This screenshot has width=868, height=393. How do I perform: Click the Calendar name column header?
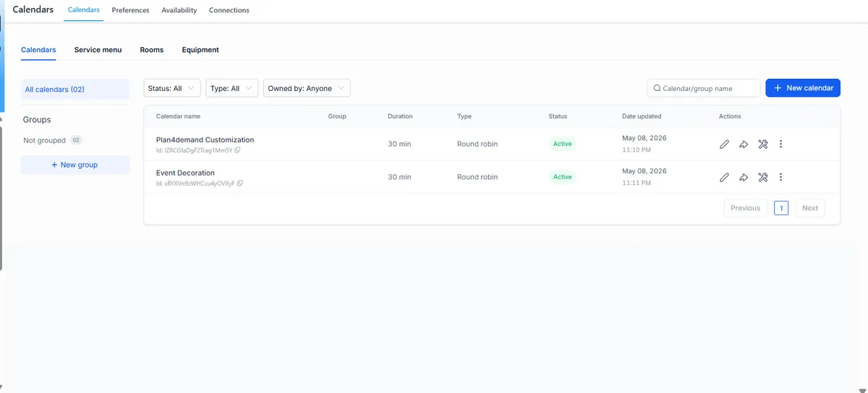pos(178,116)
